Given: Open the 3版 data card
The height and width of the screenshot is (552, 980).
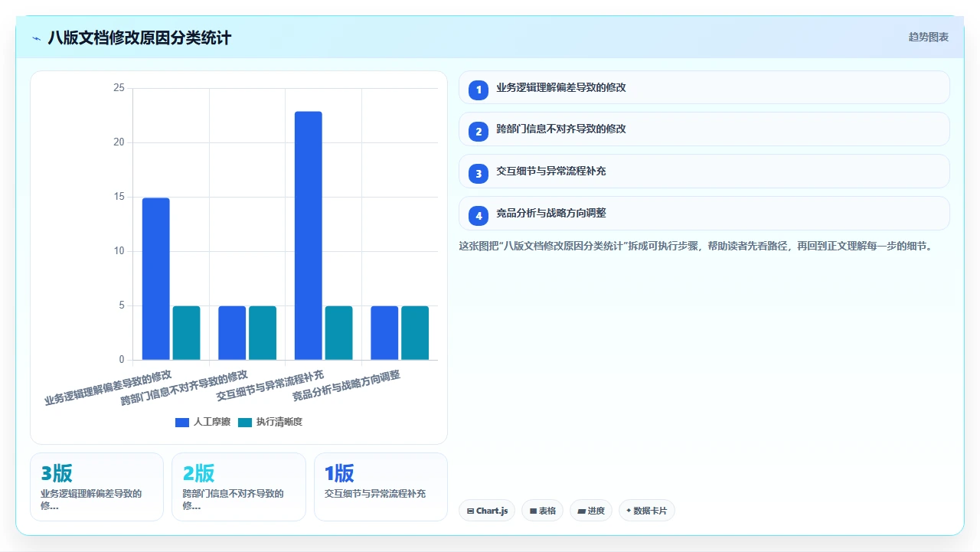Looking at the screenshot, I should pos(96,487).
